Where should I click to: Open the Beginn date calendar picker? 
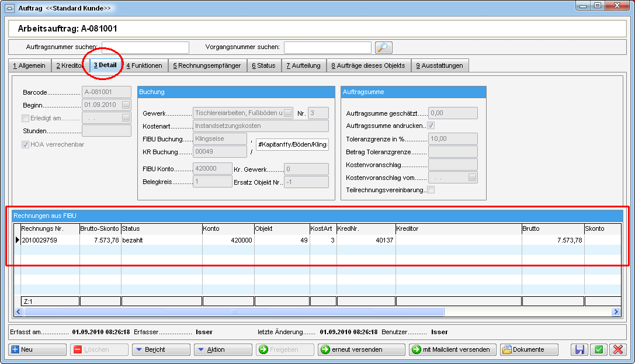pyautogui.click(x=126, y=105)
